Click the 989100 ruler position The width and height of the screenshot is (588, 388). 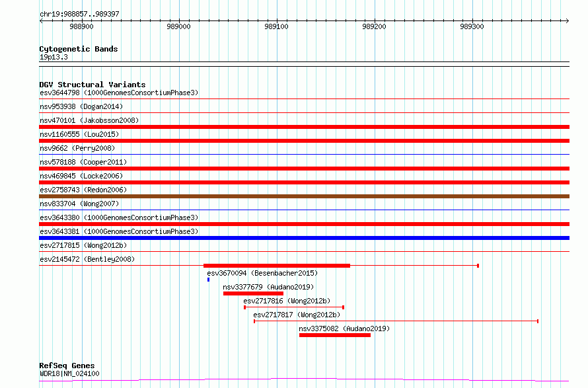pyautogui.click(x=276, y=26)
